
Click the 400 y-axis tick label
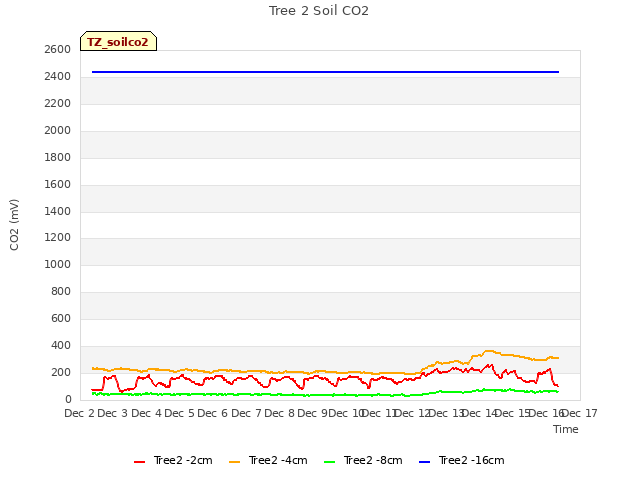pos(61,345)
